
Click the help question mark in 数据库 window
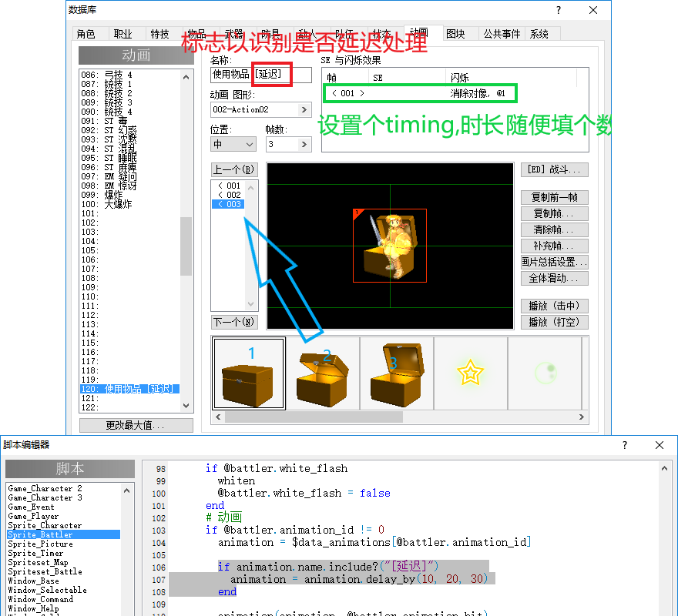coord(559,10)
